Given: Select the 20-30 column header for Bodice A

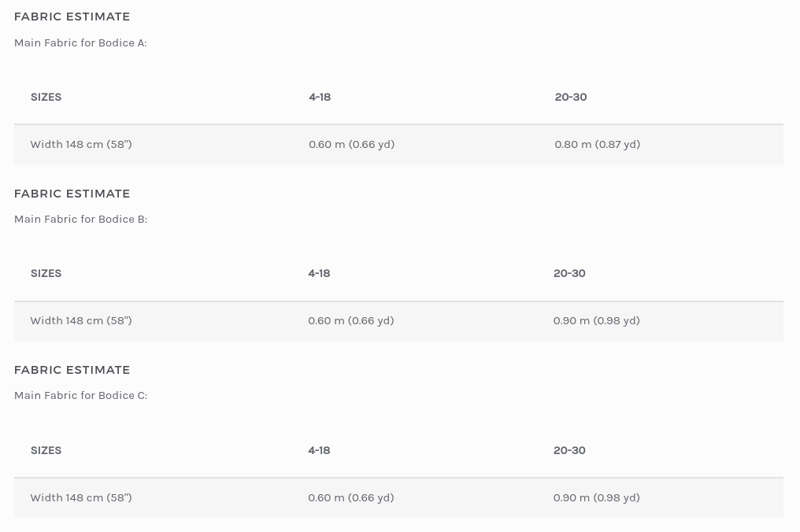Looking at the screenshot, I should [570, 97].
